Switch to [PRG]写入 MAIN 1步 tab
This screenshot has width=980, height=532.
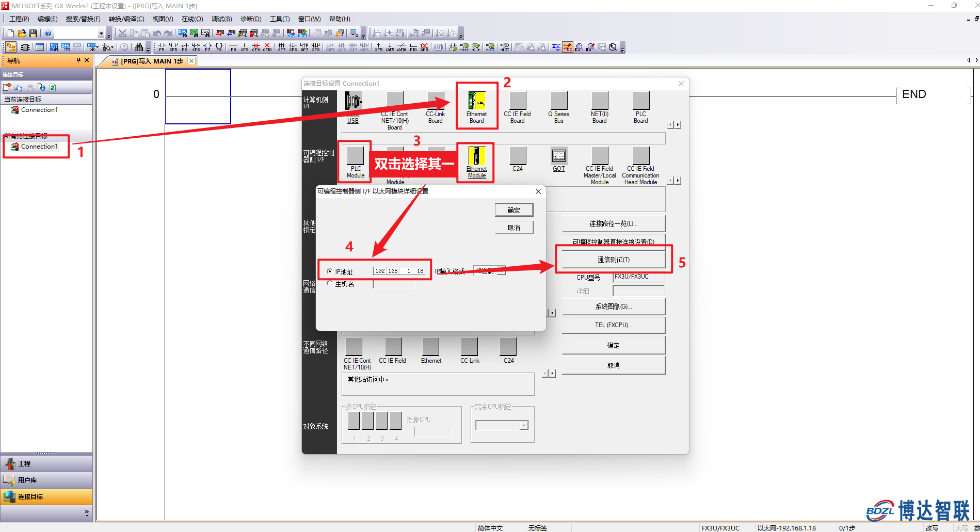coord(152,61)
